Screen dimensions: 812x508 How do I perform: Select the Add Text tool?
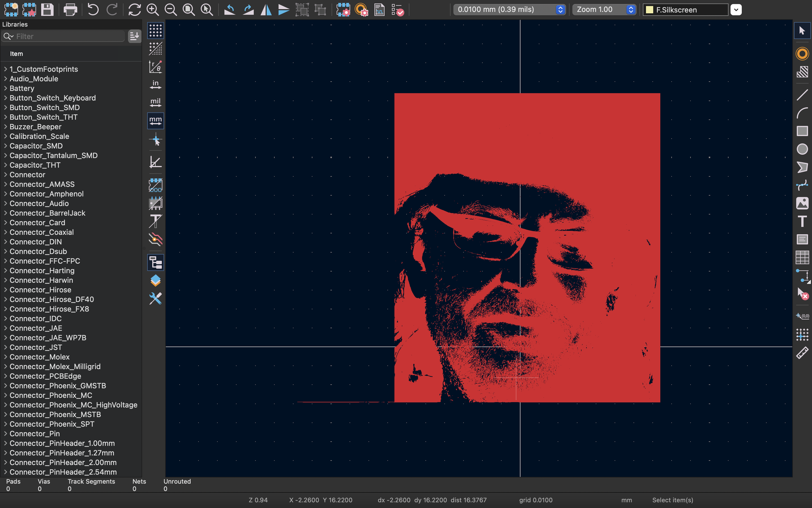click(x=802, y=221)
